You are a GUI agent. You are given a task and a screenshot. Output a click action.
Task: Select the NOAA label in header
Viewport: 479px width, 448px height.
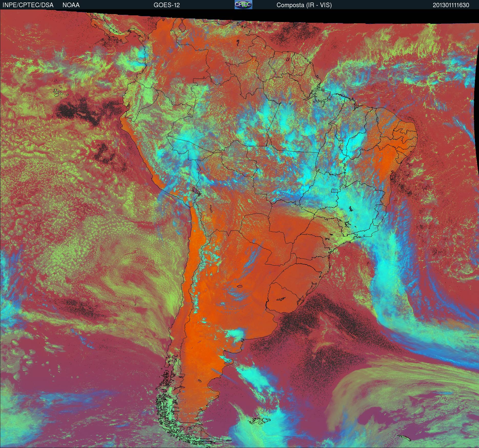(71, 5)
